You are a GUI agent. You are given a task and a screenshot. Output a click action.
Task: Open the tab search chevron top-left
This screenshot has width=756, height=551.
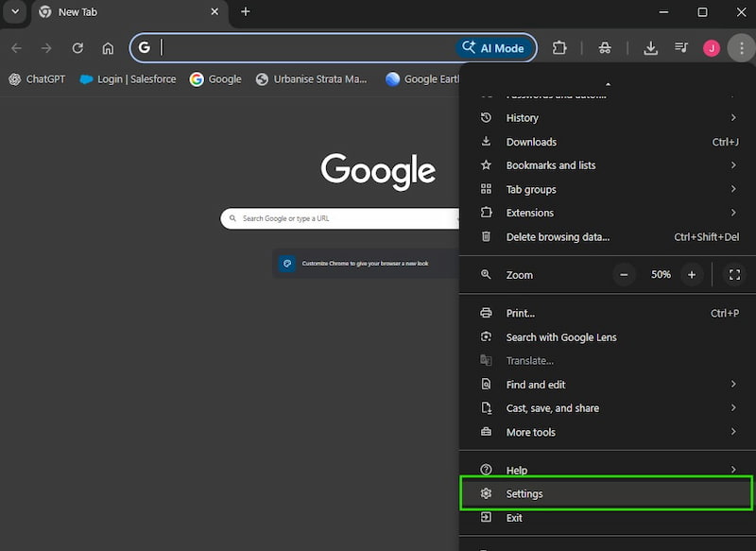click(14, 12)
